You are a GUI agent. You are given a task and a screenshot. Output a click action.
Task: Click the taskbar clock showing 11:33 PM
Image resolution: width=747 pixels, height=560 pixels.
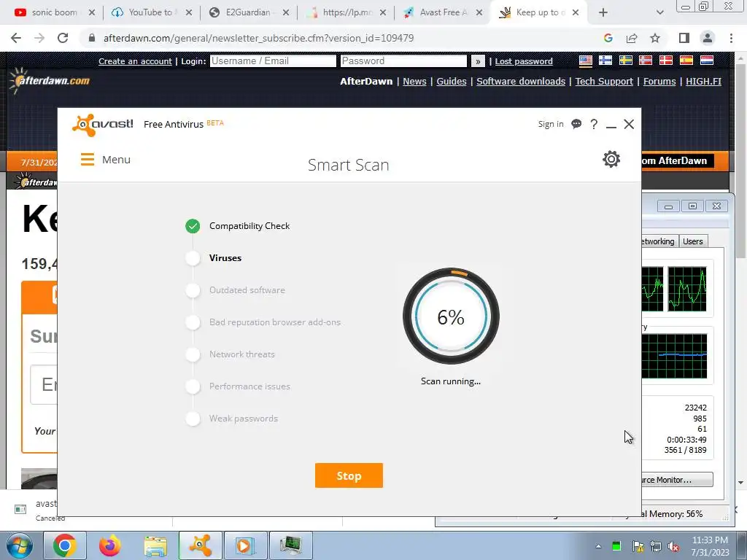(x=710, y=546)
